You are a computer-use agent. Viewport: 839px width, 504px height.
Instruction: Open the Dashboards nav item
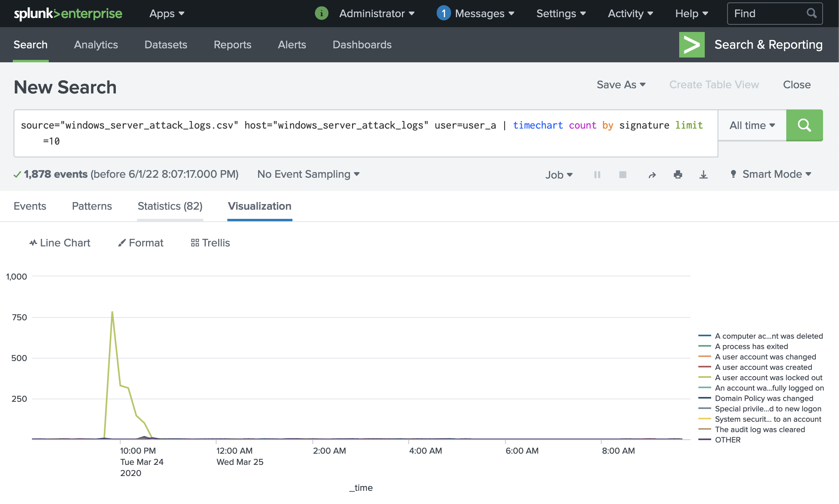(x=362, y=45)
